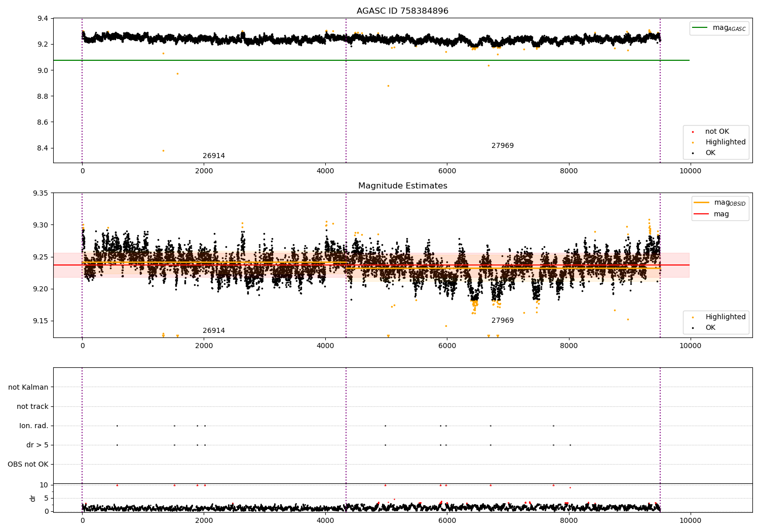Click y-axis tick "9.4" in top plot
The height and width of the screenshot is (532, 760).
43,19
